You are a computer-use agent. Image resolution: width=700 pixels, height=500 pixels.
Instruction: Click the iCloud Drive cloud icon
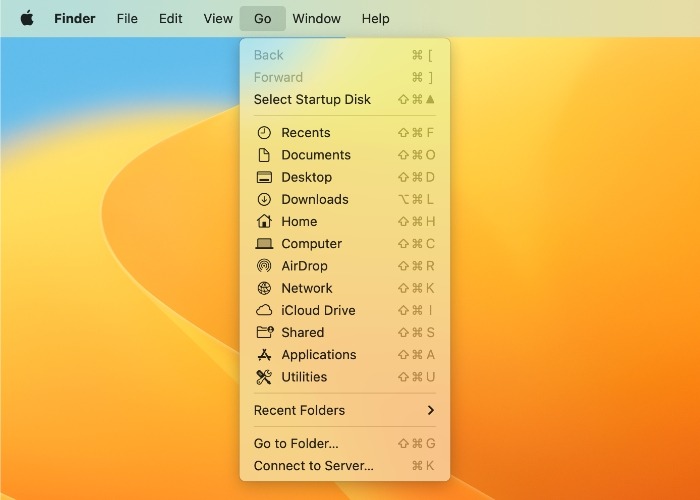pos(264,310)
